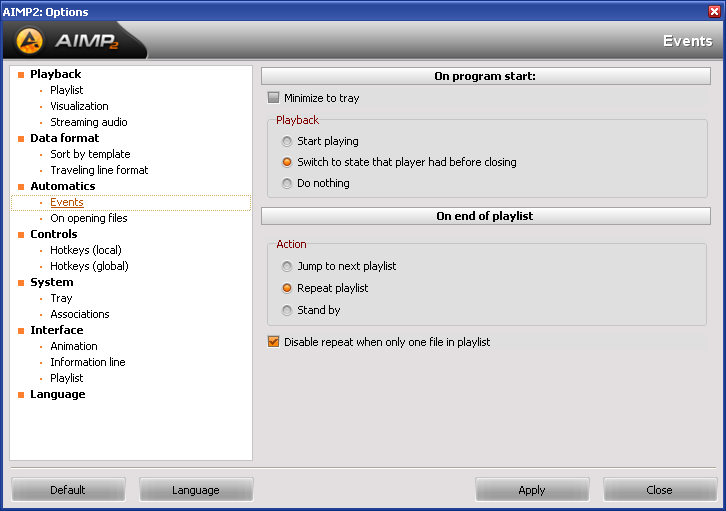Image resolution: width=726 pixels, height=511 pixels.
Task: Check the Minimize to tray checkbox
Action: pyautogui.click(x=274, y=98)
